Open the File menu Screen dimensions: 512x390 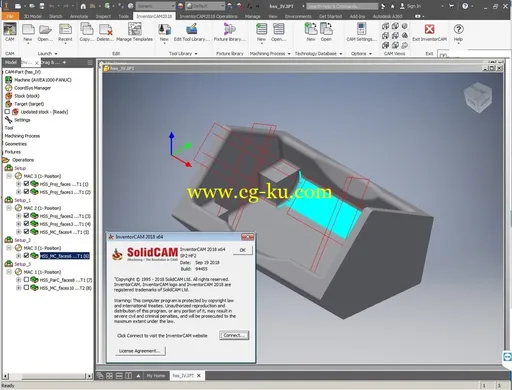(x=10, y=16)
